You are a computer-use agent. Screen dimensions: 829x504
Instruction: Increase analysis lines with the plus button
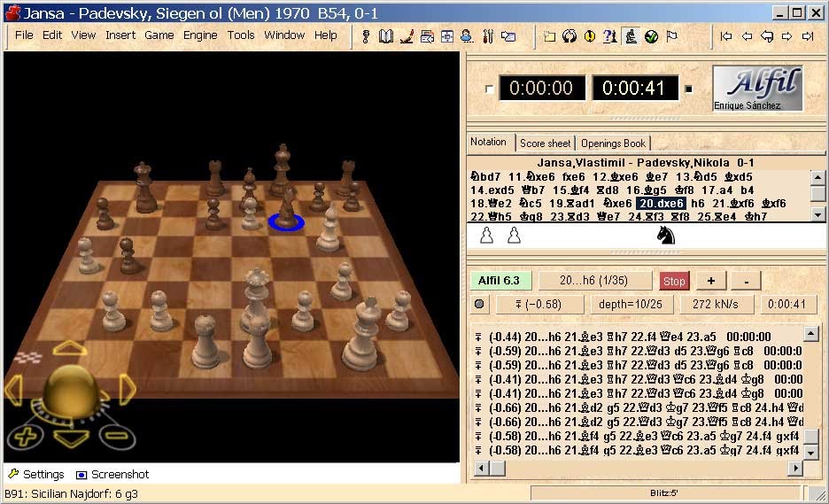(711, 281)
